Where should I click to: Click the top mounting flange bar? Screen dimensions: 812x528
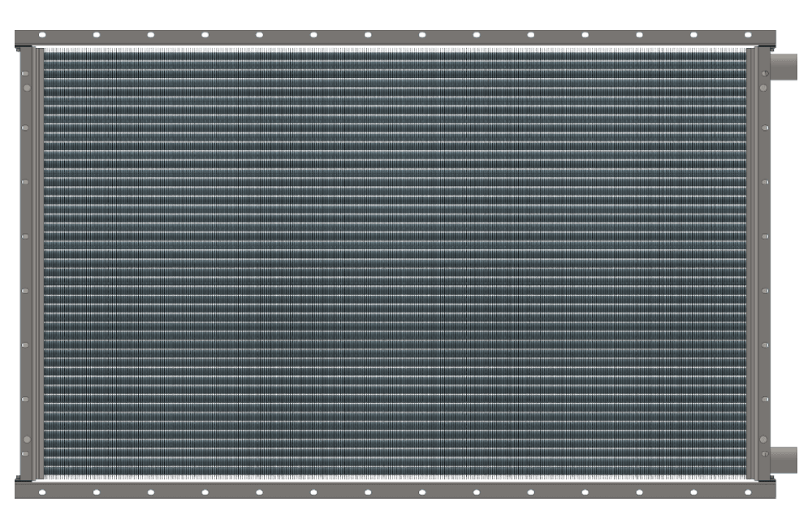(x=395, y=38)
